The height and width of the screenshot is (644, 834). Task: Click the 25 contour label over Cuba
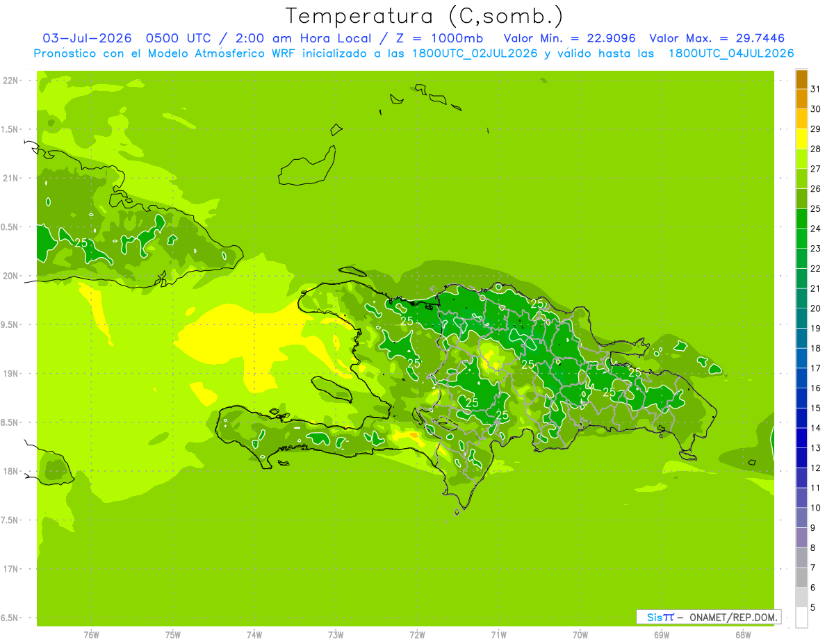tap(81, 242)
